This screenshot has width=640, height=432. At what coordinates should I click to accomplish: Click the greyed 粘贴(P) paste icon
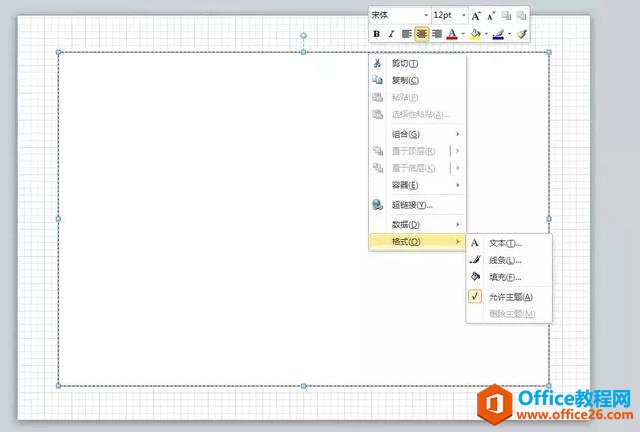click(x=377, y=97)
